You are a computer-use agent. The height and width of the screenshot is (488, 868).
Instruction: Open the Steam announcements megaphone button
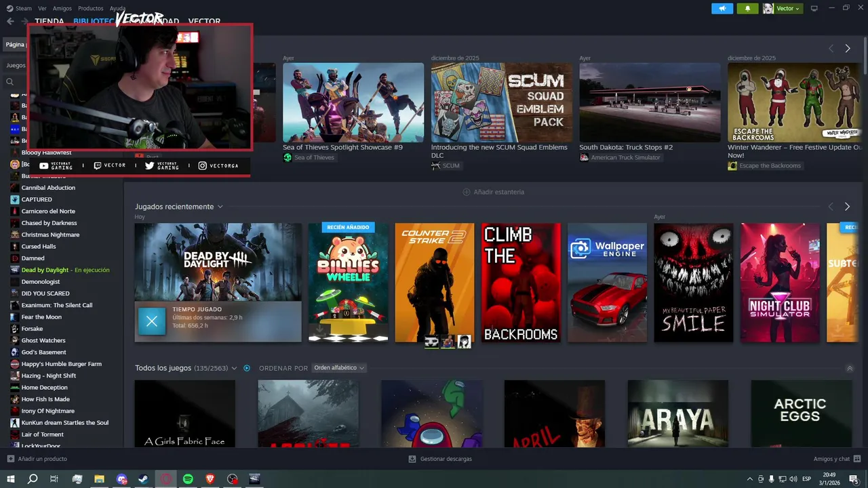pyautogui.click(x=722, y=8)
